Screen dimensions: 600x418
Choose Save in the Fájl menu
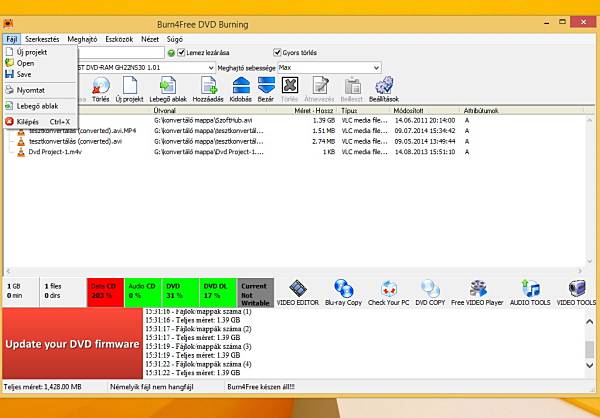(x=40, y=74)
